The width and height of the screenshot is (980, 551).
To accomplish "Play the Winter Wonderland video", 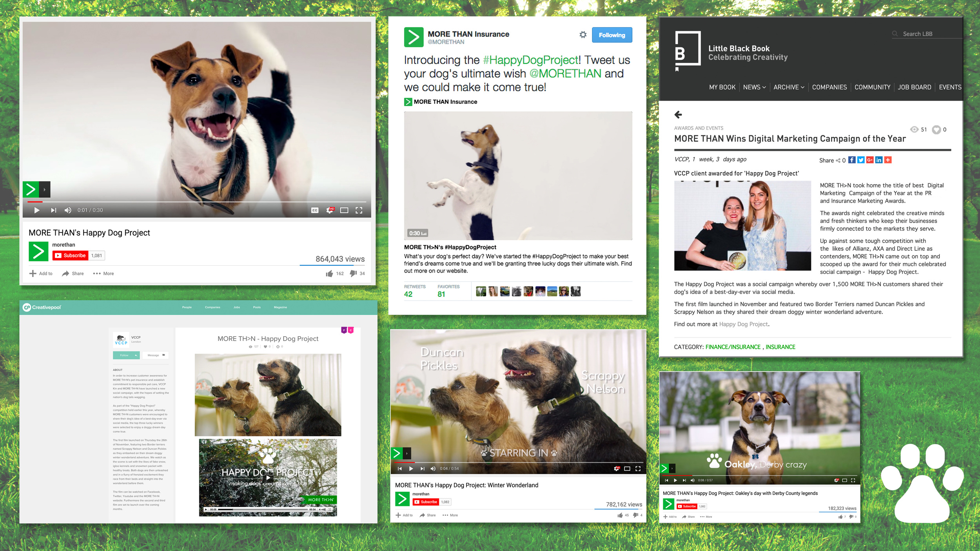I will pos(411,469).
